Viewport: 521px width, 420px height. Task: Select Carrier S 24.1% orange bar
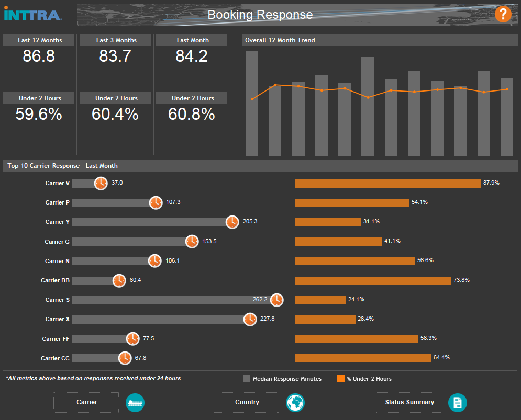pyautogui.click(x=320, y=300)
